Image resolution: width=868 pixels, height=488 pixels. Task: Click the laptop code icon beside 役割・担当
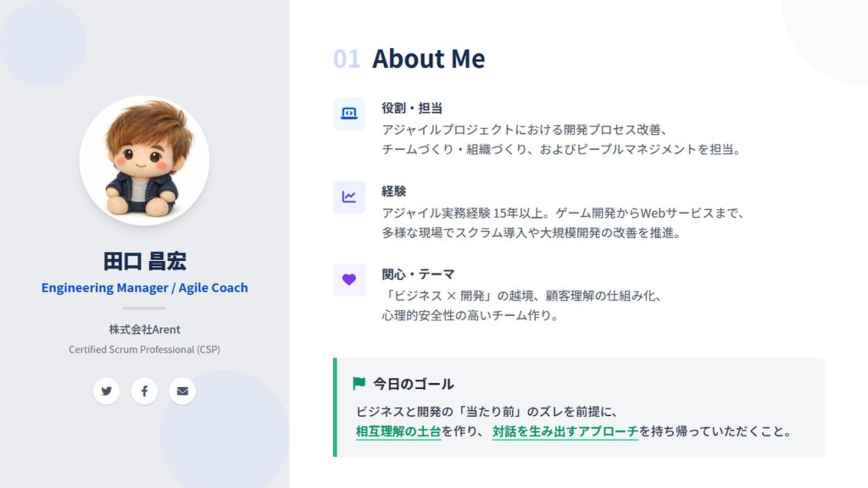[x=349, y=113]
